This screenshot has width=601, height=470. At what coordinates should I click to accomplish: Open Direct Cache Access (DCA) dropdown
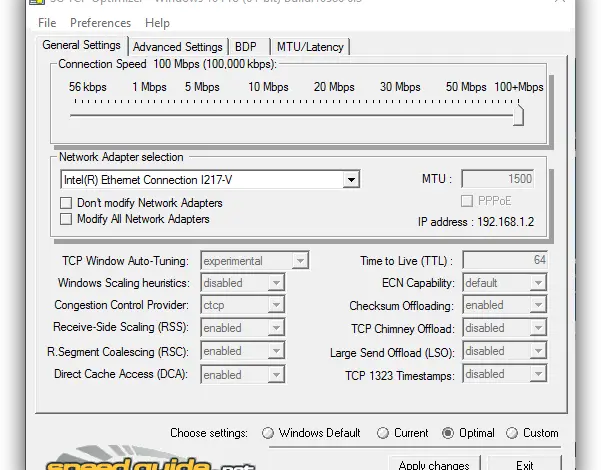point(276,375)
